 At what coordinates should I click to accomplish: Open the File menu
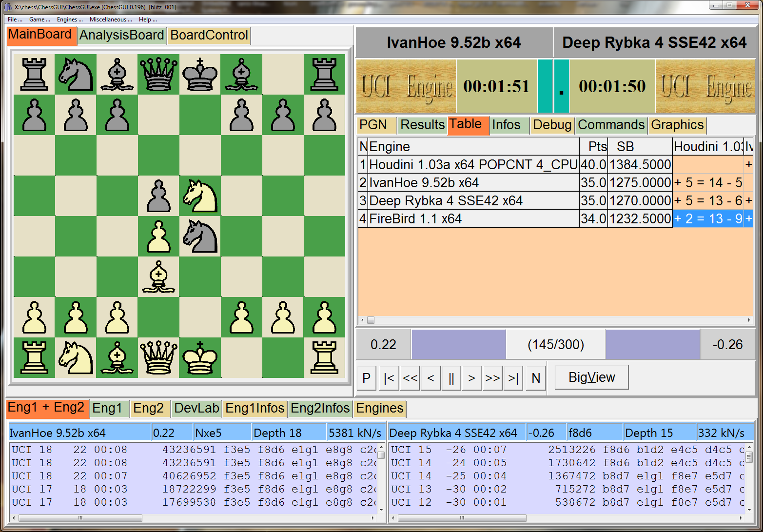pos(15,20)
